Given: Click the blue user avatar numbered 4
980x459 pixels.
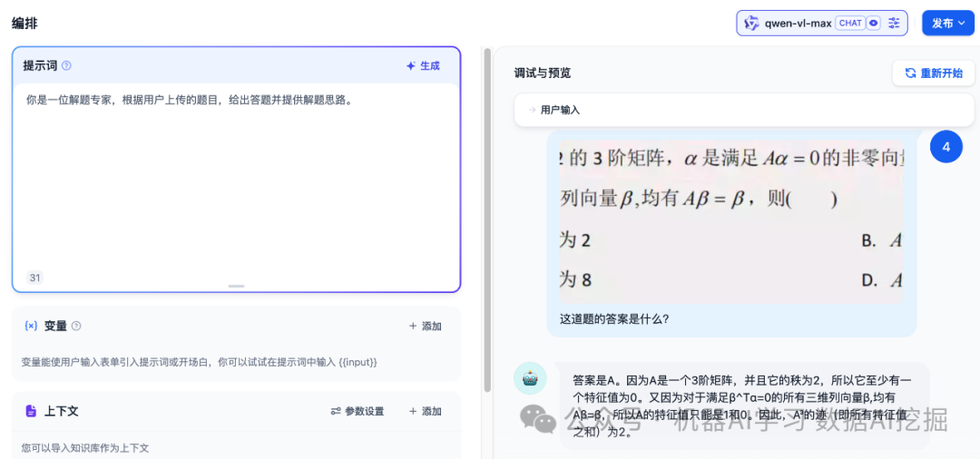Looking at the screenshot, I should (x=946, y=147).
